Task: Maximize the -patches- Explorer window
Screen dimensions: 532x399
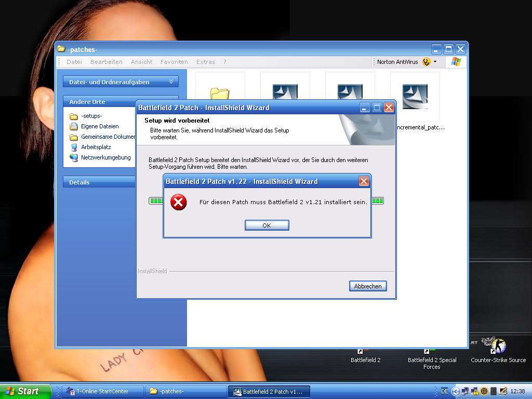Action: (448, 49)
